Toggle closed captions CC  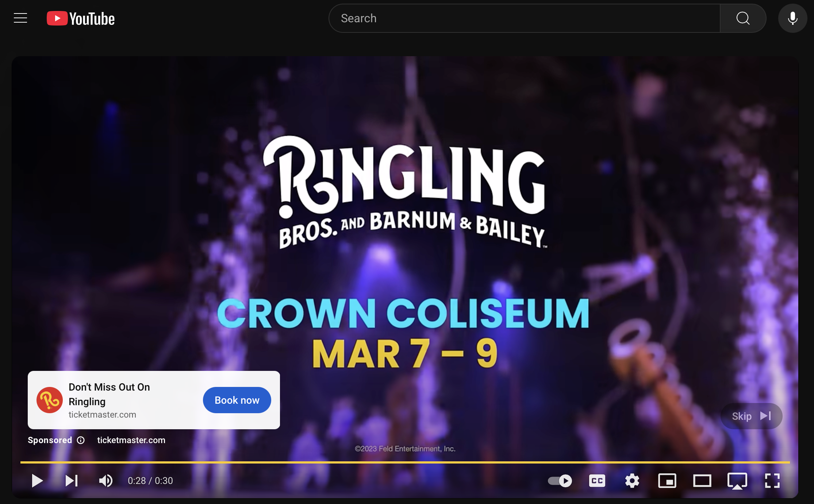pyautogui.click(x=597, y=481)
